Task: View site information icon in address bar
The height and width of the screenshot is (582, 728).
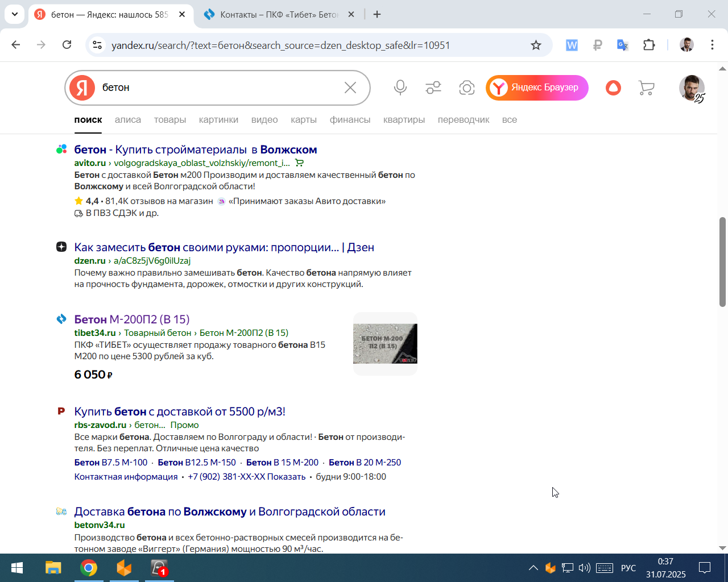Action: pyautogui.click(x=97, y=45)
